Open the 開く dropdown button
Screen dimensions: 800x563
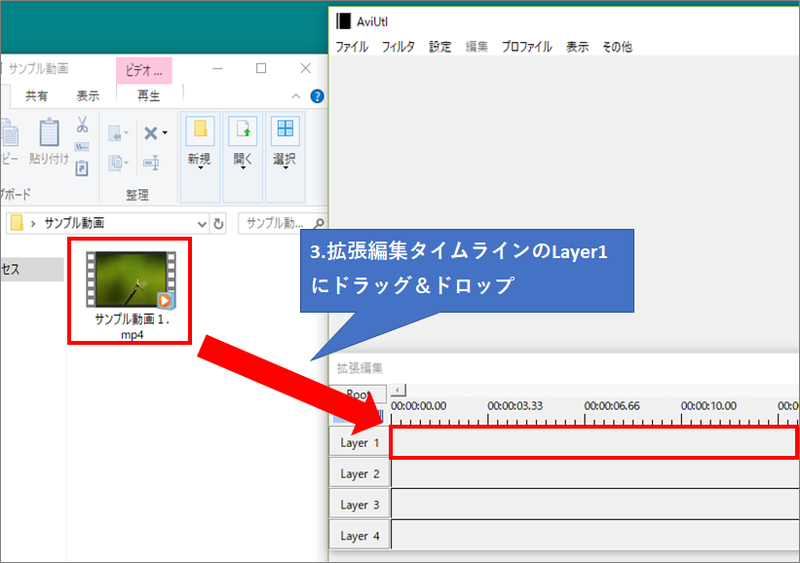243,157
